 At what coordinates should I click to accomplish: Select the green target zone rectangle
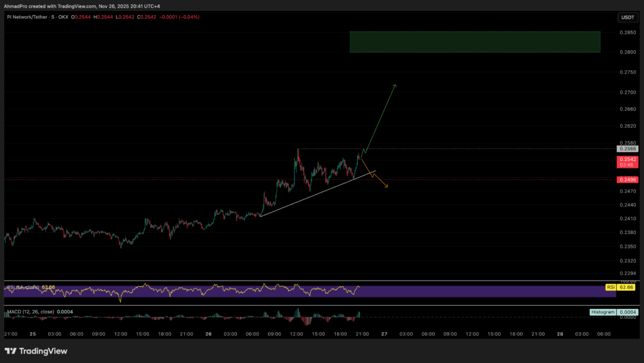pos(475,42)
